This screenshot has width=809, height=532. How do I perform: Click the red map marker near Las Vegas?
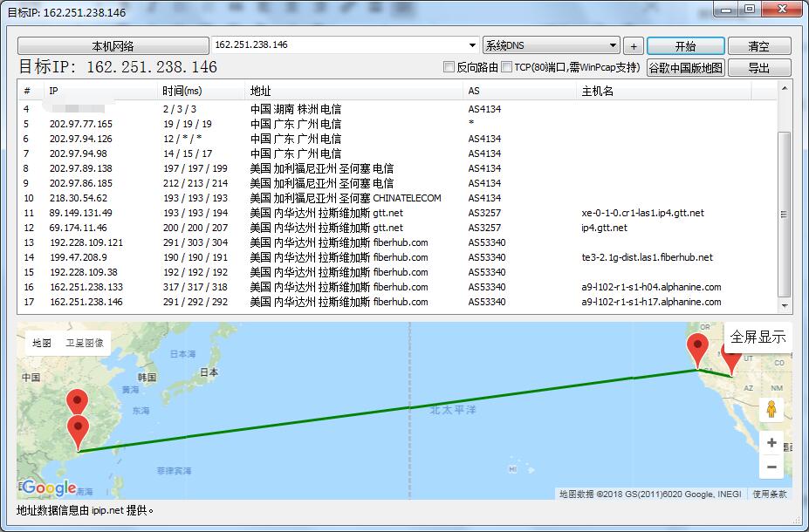[x=697, y=349]
